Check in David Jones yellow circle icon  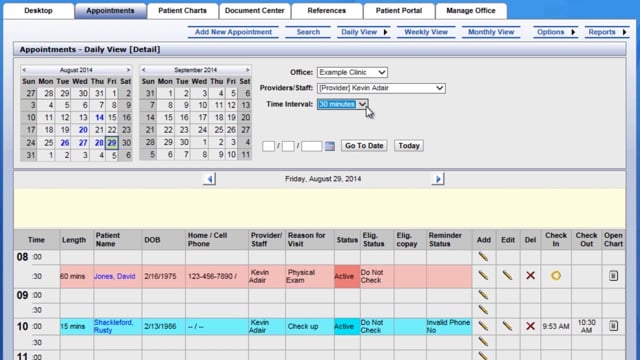pos(556,276)
